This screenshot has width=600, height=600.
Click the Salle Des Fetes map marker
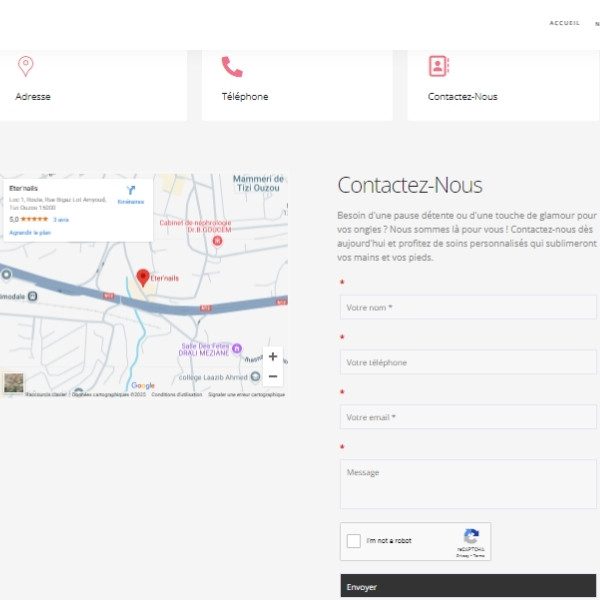[237, 349]
